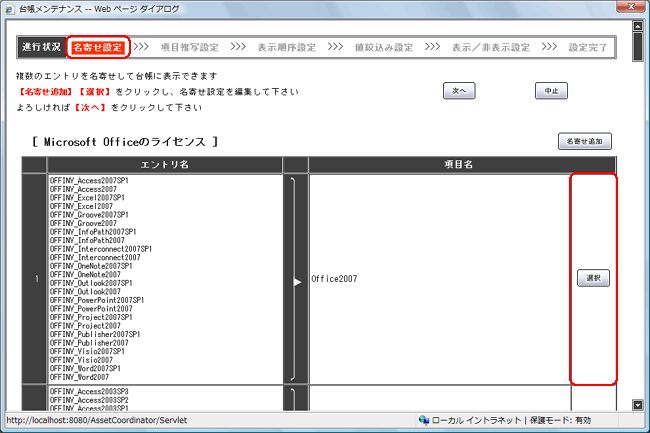Select the 設定完了 progress step

[x=588, y=47]
